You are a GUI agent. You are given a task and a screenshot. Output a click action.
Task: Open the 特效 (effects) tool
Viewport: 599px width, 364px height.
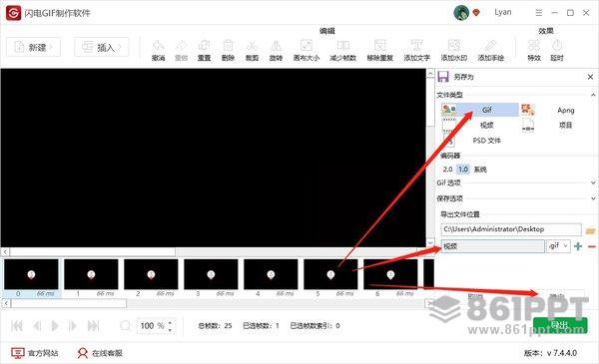coord(534,50)
